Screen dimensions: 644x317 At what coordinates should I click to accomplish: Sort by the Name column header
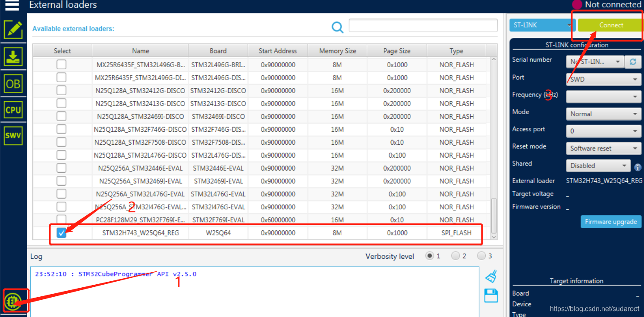click(141, 51)
